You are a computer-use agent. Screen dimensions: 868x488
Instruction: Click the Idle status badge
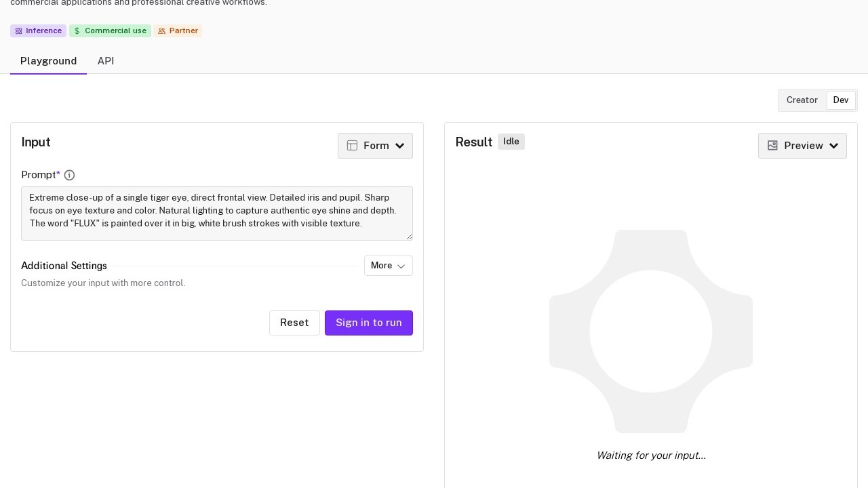pyautogui.click(x=511, y=142)
